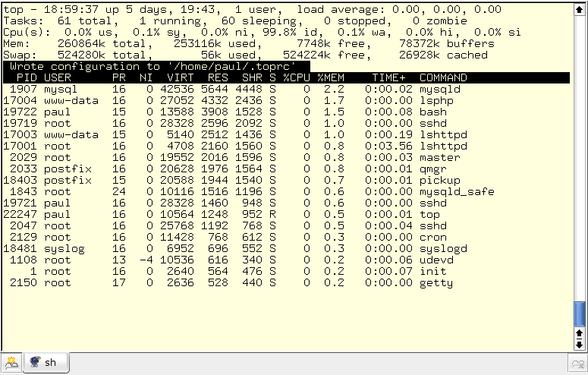Click PID 19722 in the process list

click(20, 112)
